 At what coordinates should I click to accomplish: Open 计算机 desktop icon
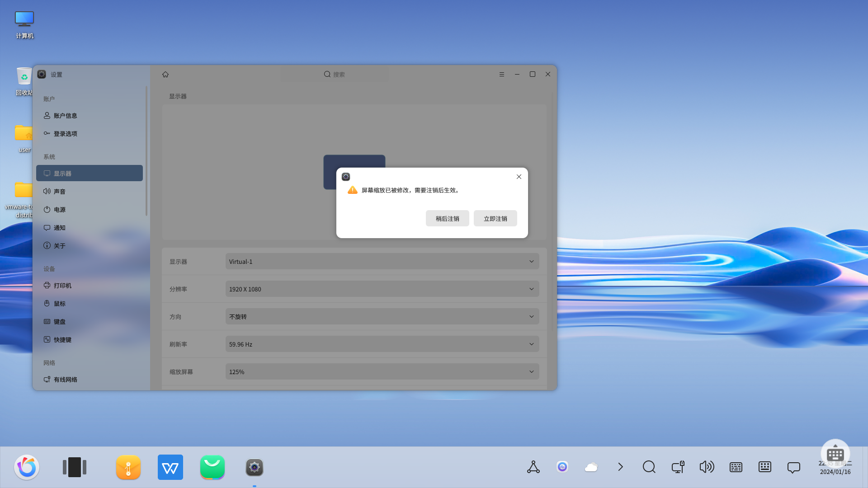(24, 25)
